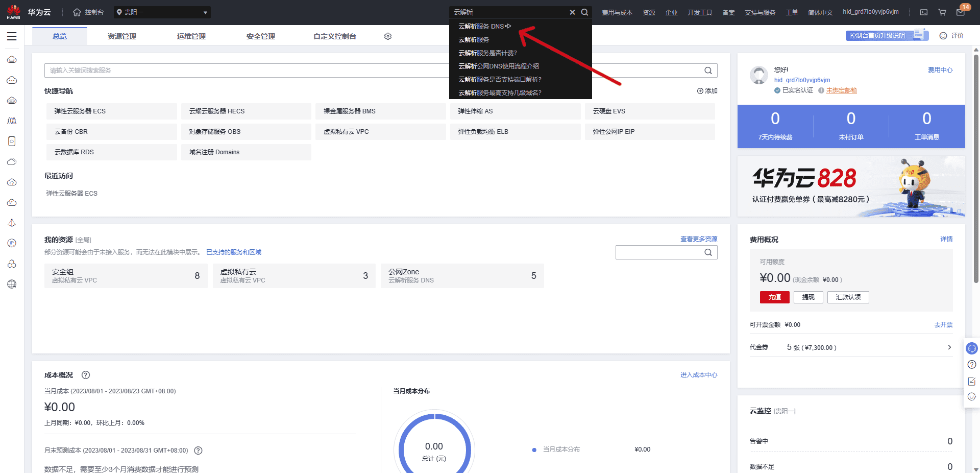Open the message inbox with 14 badge
980x473 pixels.
tap(961, 12)
